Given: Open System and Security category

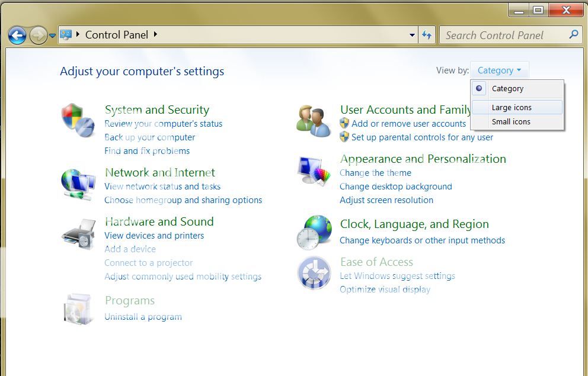Looking at the screenshot, I should 156,110.
